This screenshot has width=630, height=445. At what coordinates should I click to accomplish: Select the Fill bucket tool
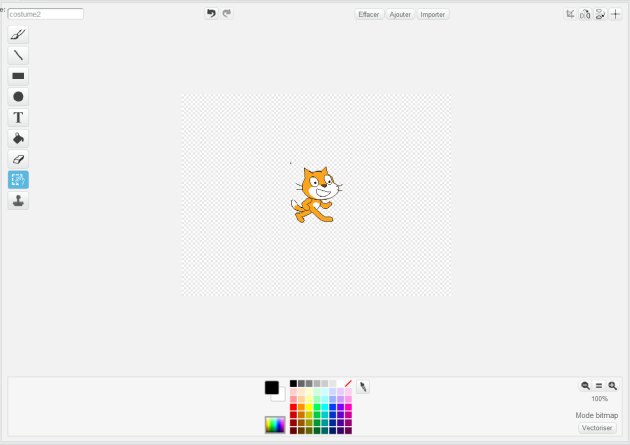[x=18, y=138]
